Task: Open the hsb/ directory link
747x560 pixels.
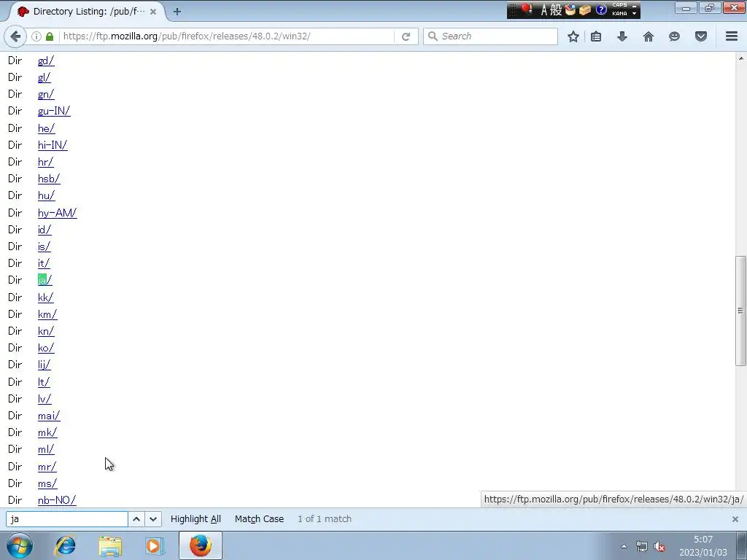Action: point(49,179)
